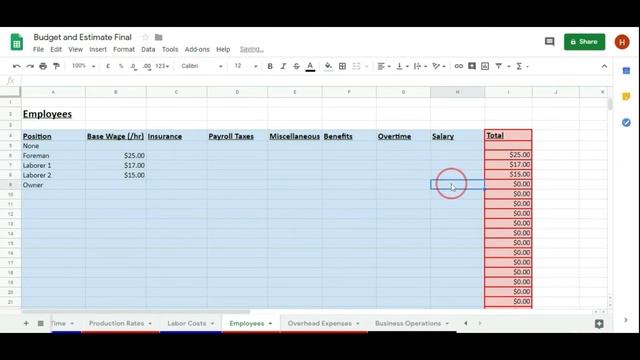This screenshot has height=360, width=640.
Task: Open the text color picker
Action: click(x=310, y=67)
